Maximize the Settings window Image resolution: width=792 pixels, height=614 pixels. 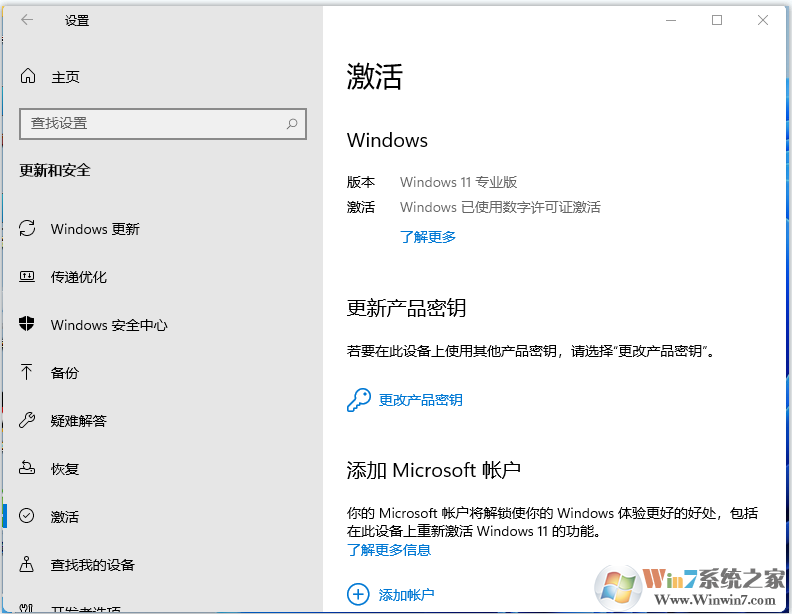click(x=717, y=20)
